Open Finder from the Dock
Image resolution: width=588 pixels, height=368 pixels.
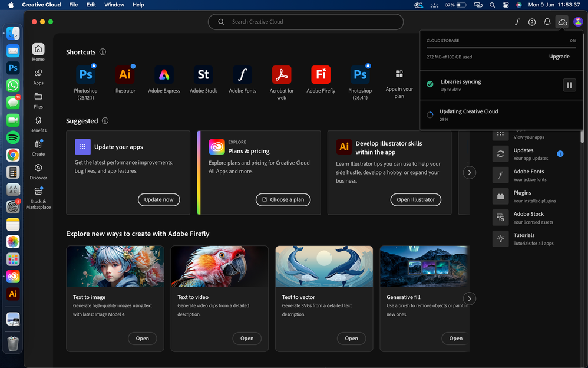(x=13, y=33)
